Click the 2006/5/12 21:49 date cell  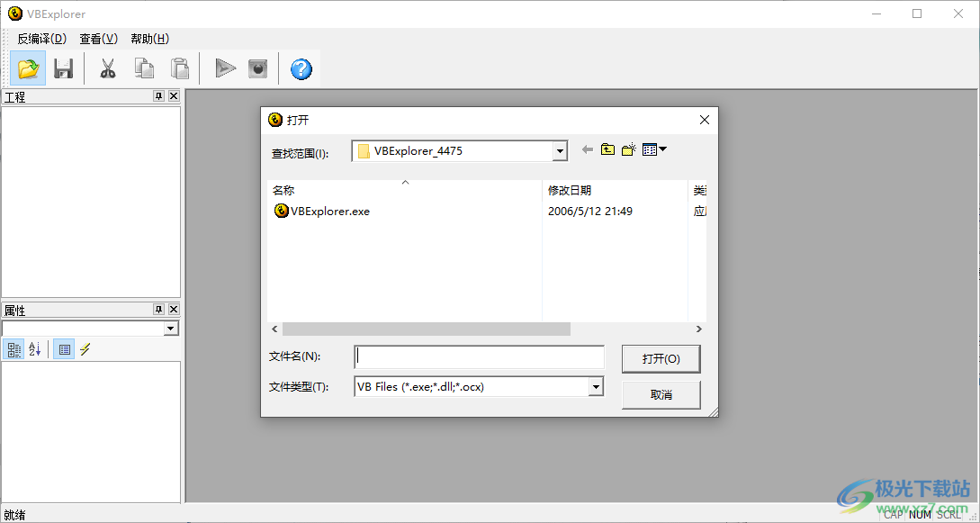click(590, 212)
